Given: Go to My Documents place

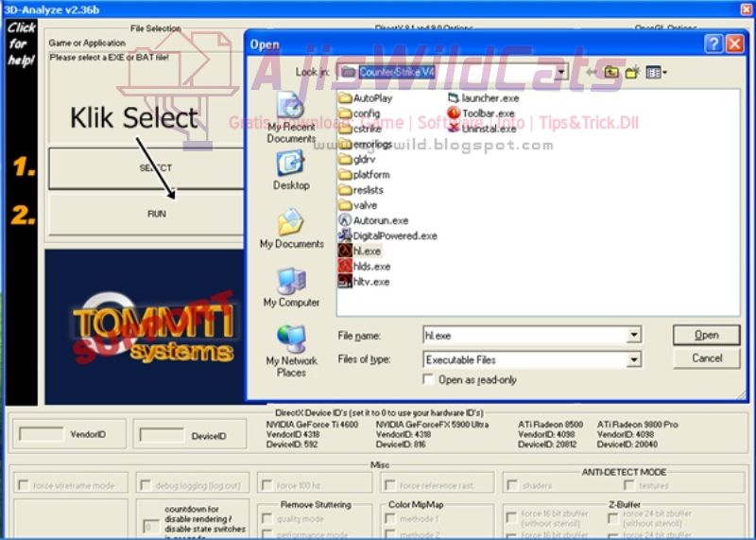Looking at the screenshot, I should pyautogui.click(x=291, y=229).
